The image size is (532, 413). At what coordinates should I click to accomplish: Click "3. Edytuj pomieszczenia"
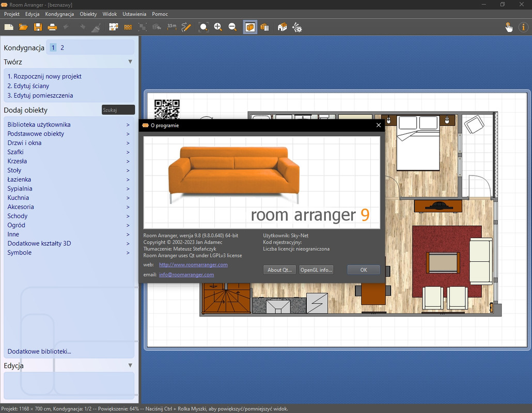[40, 96]
